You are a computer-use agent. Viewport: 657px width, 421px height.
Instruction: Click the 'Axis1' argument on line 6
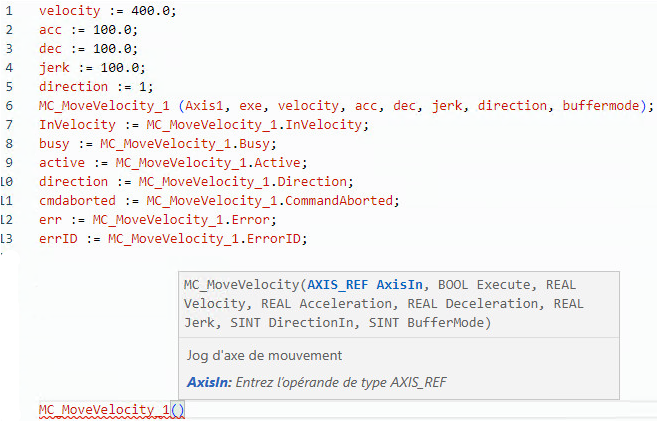204,106
